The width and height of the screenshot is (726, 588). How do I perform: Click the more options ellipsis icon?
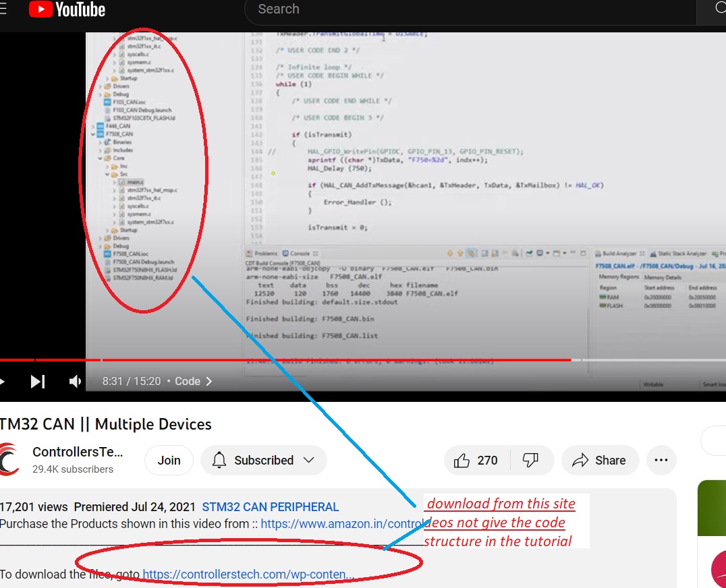(x=661, y=460)
